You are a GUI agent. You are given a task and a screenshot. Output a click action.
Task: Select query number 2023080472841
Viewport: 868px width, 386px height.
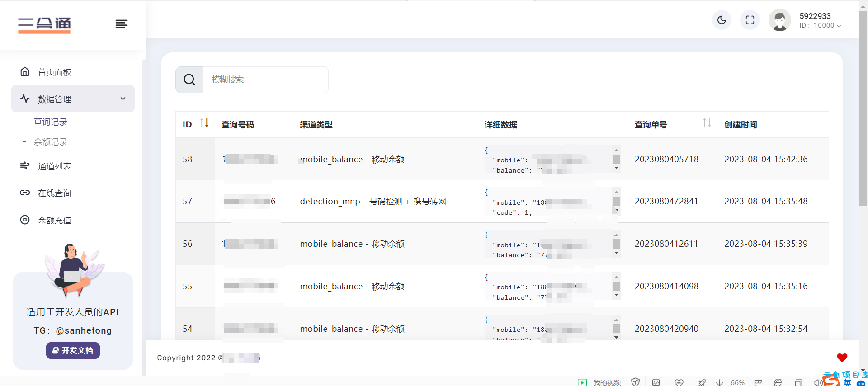point(666,201)
